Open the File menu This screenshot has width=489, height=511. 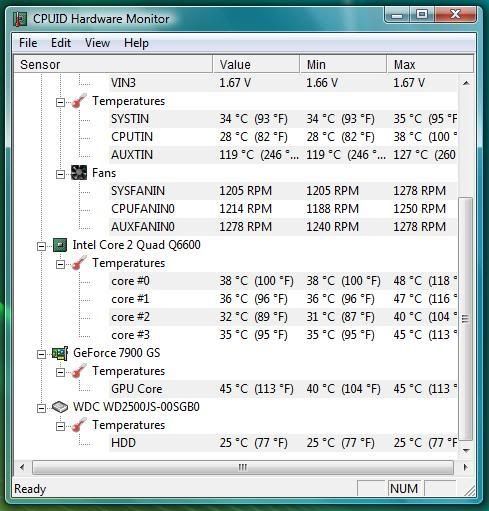tap(28, 43)
